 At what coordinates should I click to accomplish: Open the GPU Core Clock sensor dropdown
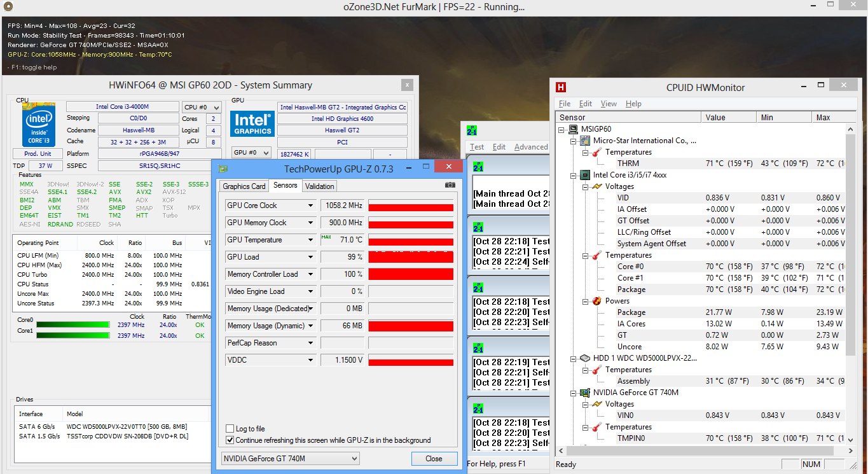311,206
